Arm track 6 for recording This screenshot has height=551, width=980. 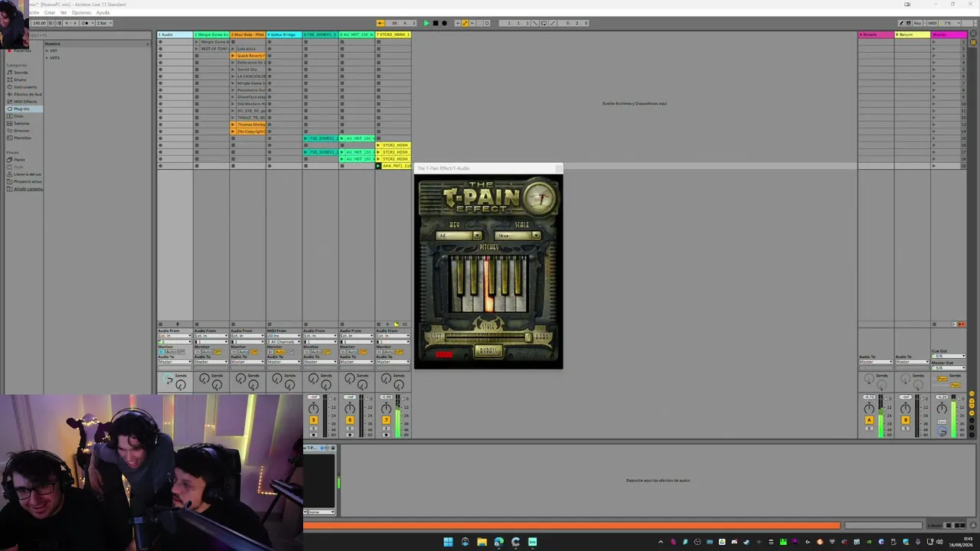pos(350,435)
